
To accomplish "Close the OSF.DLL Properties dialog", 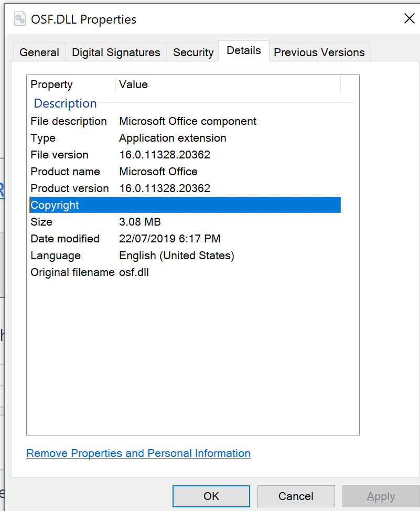I will tap(409, 18).
